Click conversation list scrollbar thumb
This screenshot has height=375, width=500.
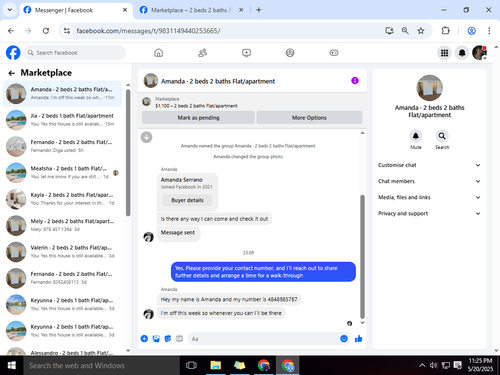pyautogui.click(x=128, y=153)
